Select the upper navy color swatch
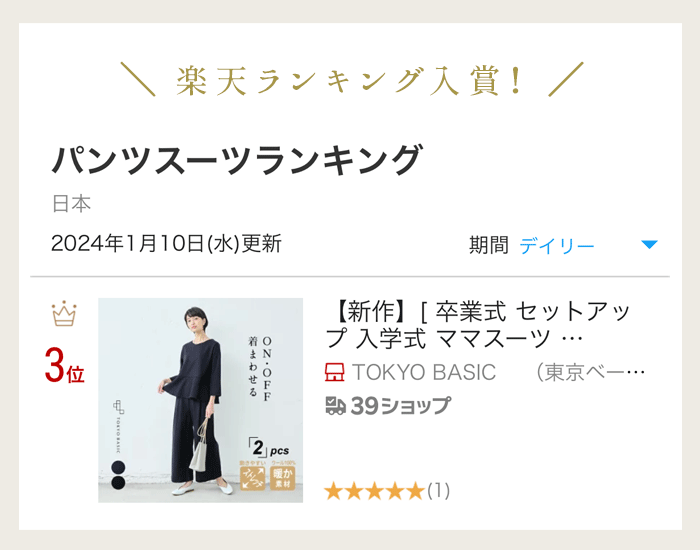The height and width of the screenshot is (550, 700). point(118,467)
